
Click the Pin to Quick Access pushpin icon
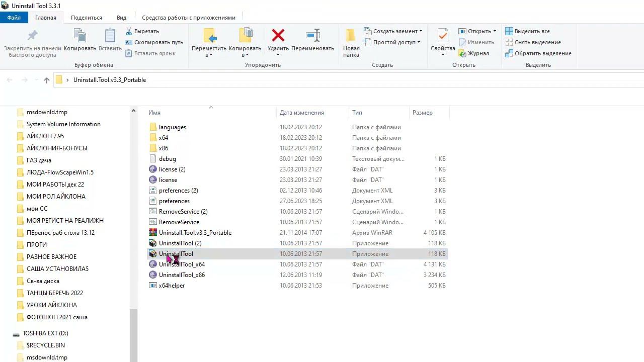(33, 35)
